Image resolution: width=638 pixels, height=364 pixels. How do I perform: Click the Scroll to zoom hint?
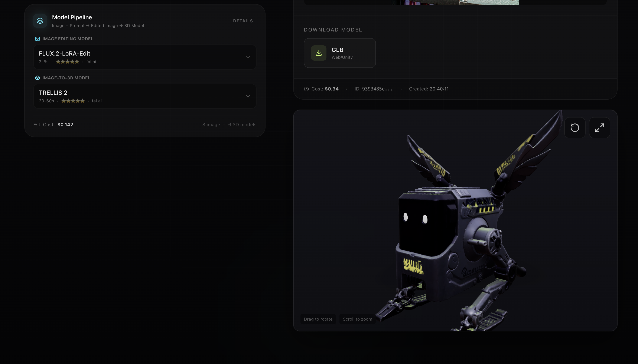click(357, 319)
